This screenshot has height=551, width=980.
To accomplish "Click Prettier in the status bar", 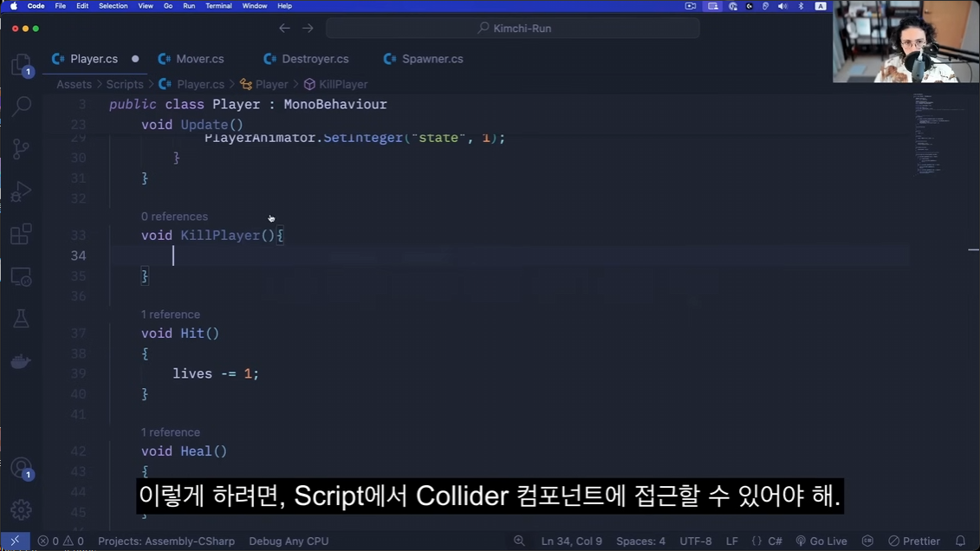I will point(914,541).
